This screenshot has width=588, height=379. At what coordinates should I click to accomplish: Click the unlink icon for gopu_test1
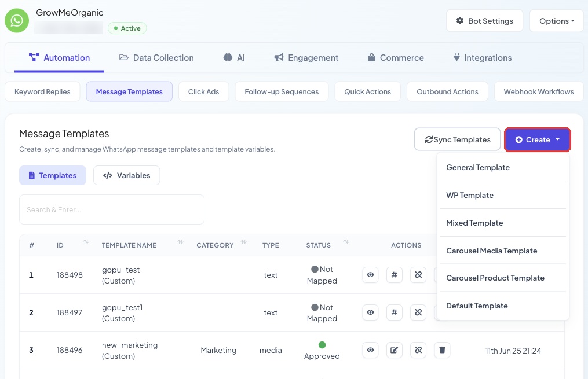coord(418,312)
